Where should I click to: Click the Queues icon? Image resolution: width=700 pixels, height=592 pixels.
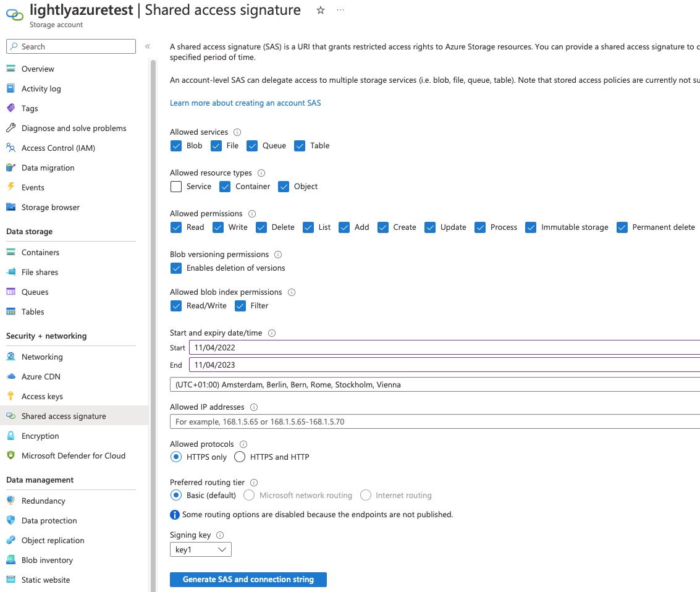pyautogui.click(x=11, y=292)
